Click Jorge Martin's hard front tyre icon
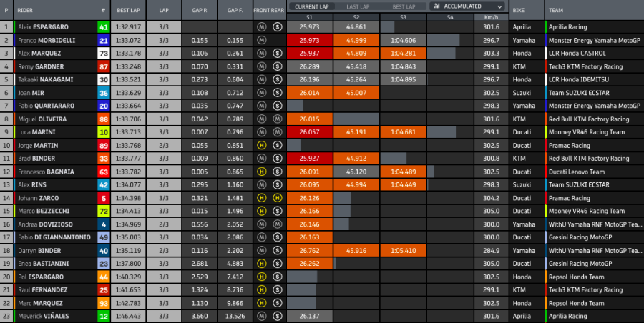This screenshot has width=644, height=323. 263,145
